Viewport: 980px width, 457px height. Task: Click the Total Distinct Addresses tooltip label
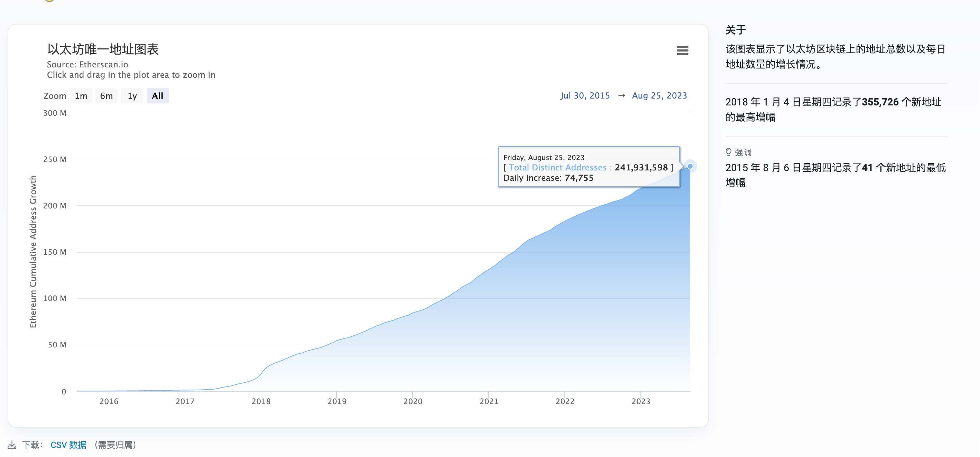click(557, 167)
